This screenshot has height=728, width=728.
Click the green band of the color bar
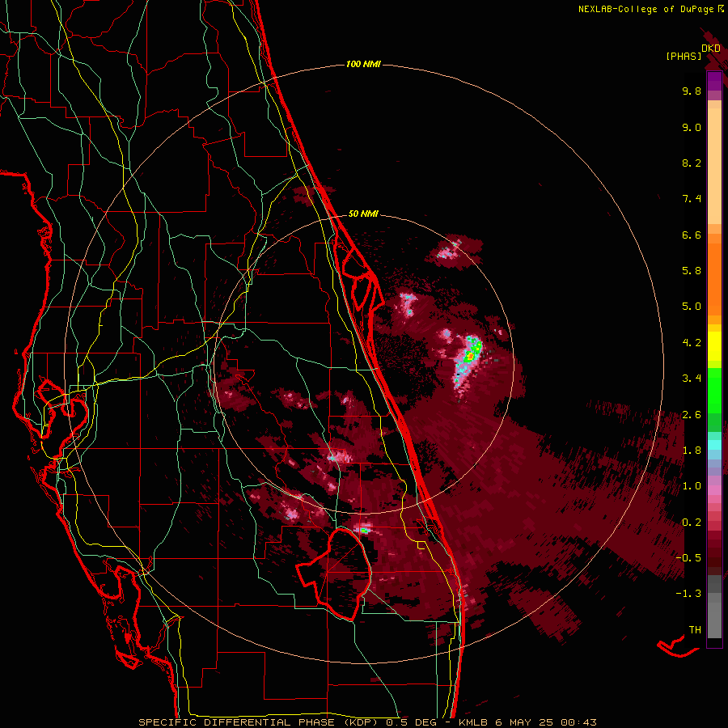[x=714, y=391]
